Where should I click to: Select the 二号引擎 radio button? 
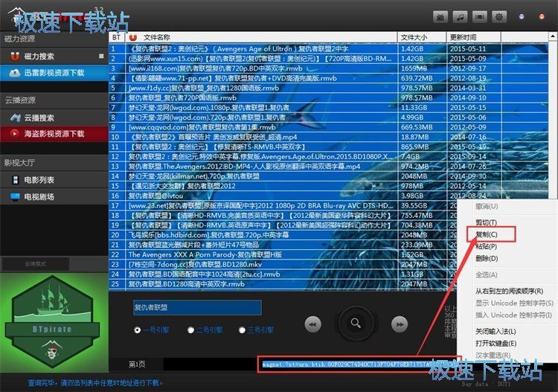[190, 330]
